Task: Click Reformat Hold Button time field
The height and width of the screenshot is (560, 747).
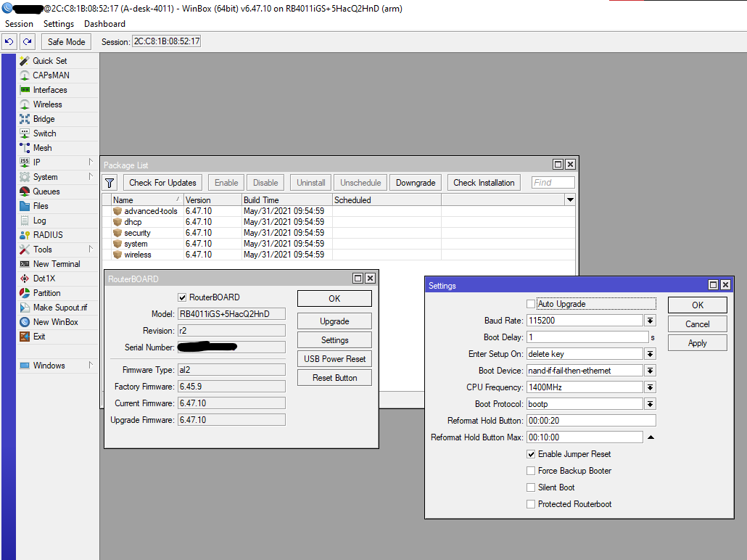Action: coord(591,421)
